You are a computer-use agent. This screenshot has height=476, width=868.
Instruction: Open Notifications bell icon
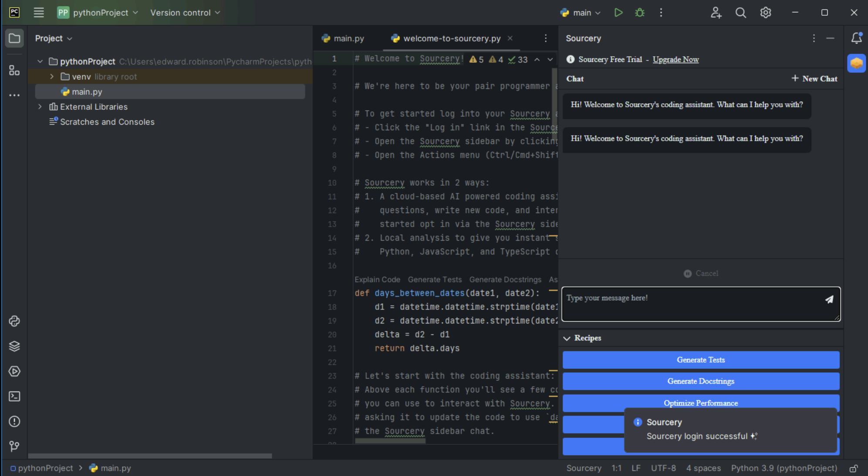click(x=857, y=38)
